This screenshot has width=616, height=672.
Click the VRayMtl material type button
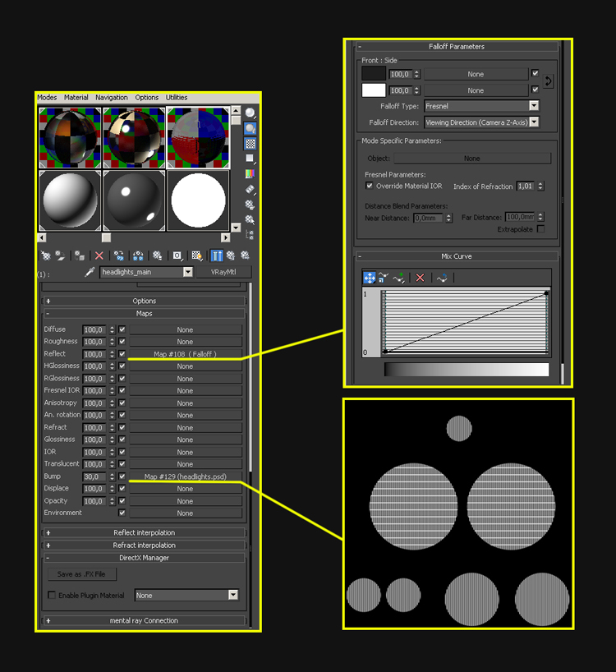tap(223, 272)
